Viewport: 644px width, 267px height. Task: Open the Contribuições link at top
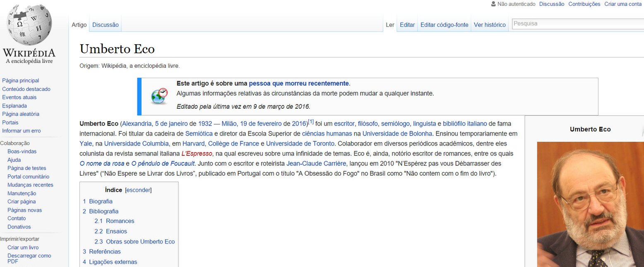click(584, 4)
